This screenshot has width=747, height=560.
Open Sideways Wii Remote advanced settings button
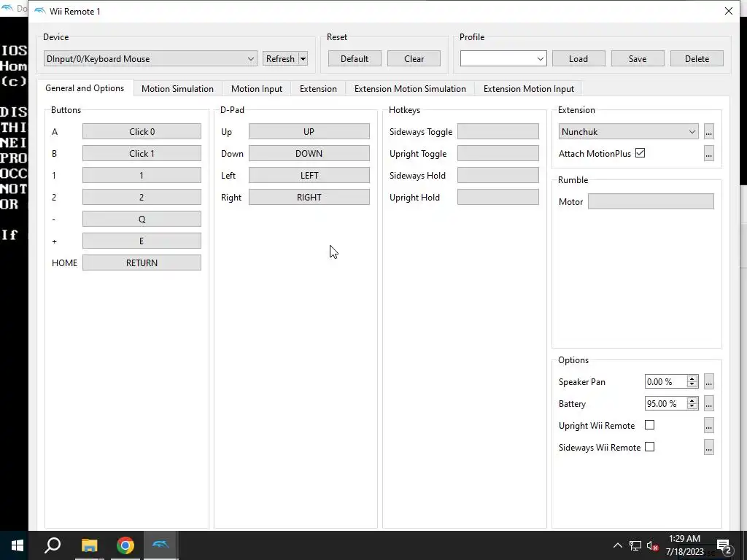point(708,447)
